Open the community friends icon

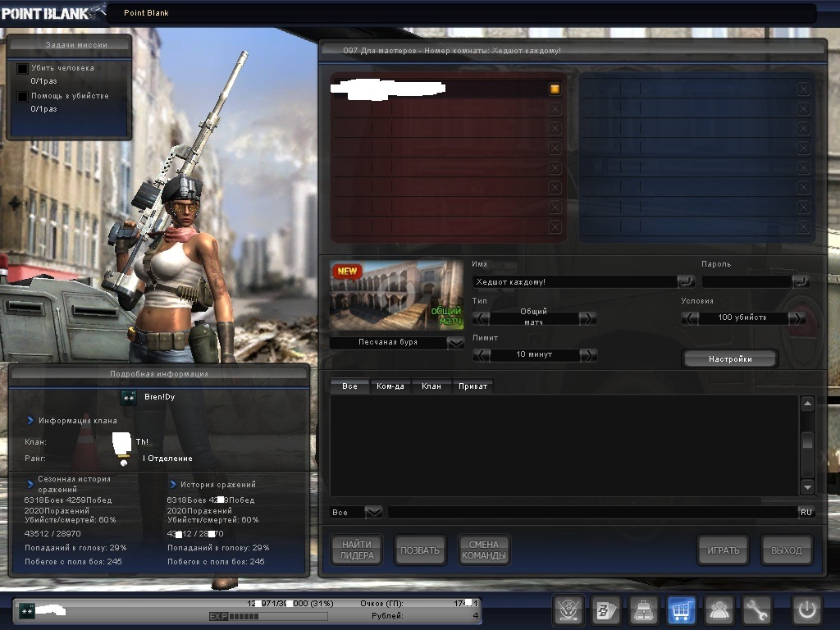[x=719, y=610]
